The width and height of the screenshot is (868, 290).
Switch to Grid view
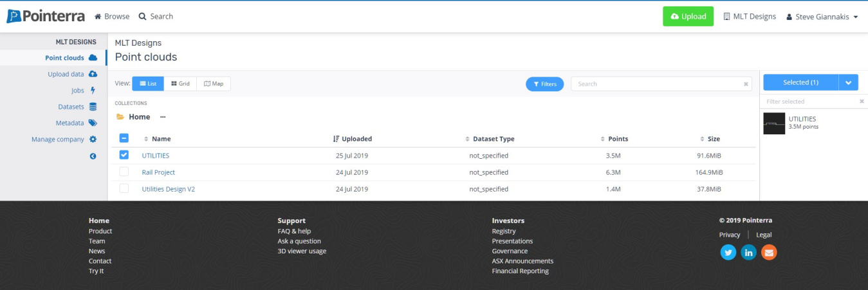[180, 84]
